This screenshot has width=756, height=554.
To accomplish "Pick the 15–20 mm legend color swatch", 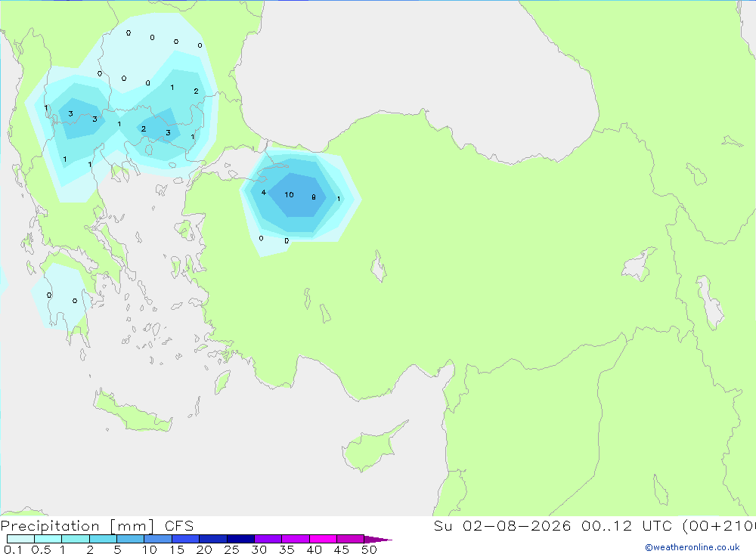I will (x=186, y=539).
